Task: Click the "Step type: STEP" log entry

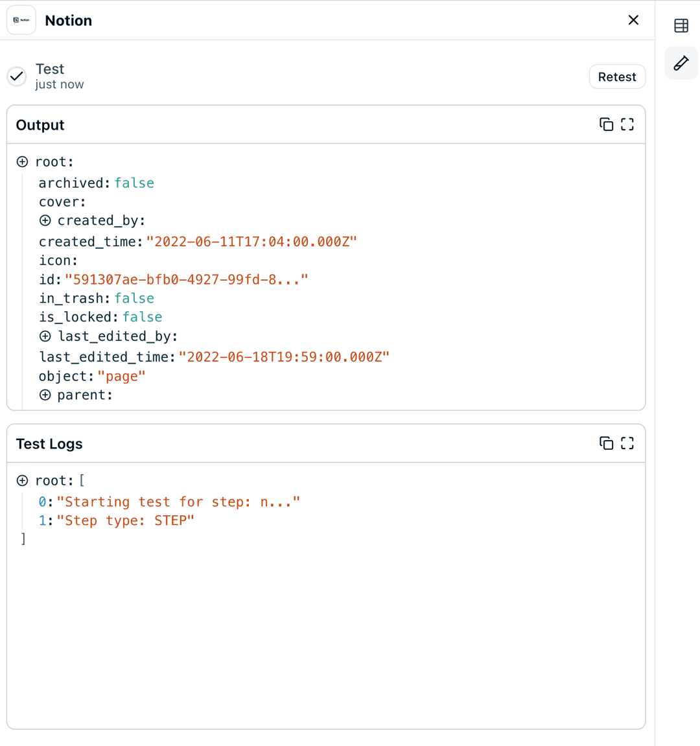Action: click(126, 520)
